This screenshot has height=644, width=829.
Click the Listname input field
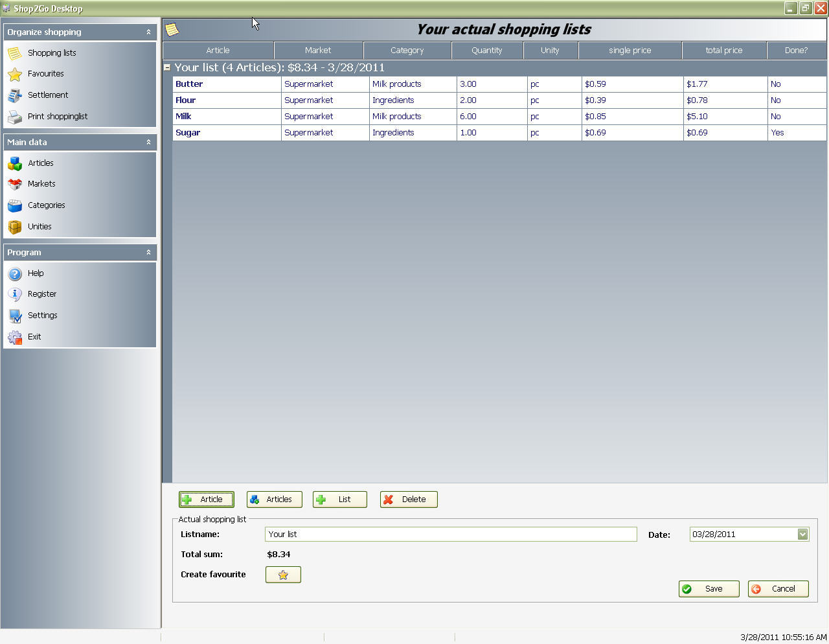451,535
